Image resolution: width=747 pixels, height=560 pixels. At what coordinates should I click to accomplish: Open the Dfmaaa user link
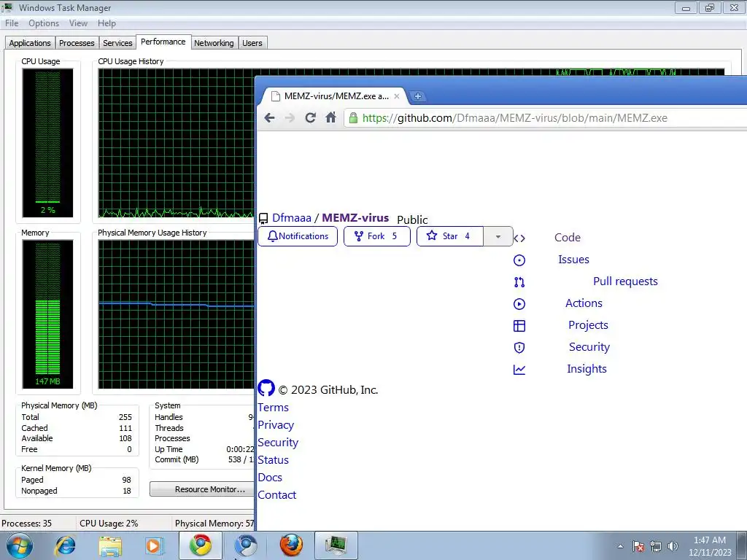(292, 217)
